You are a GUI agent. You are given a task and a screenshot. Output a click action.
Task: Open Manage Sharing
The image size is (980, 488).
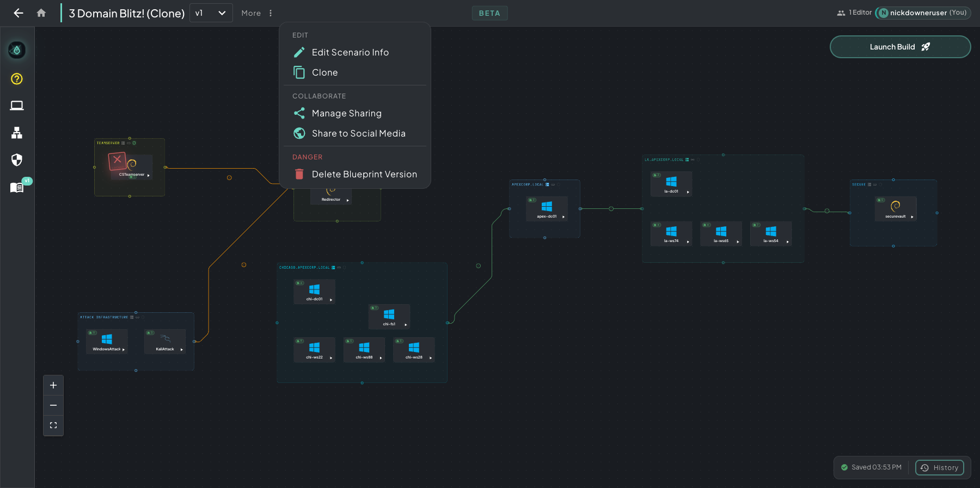point(355,113)
